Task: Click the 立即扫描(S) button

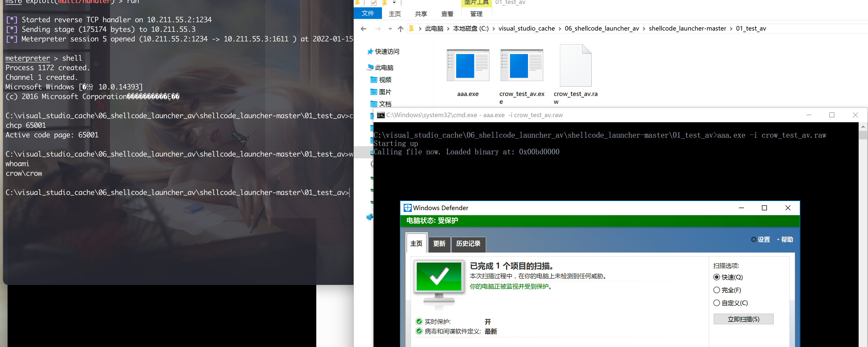Action: coord(743,319)
